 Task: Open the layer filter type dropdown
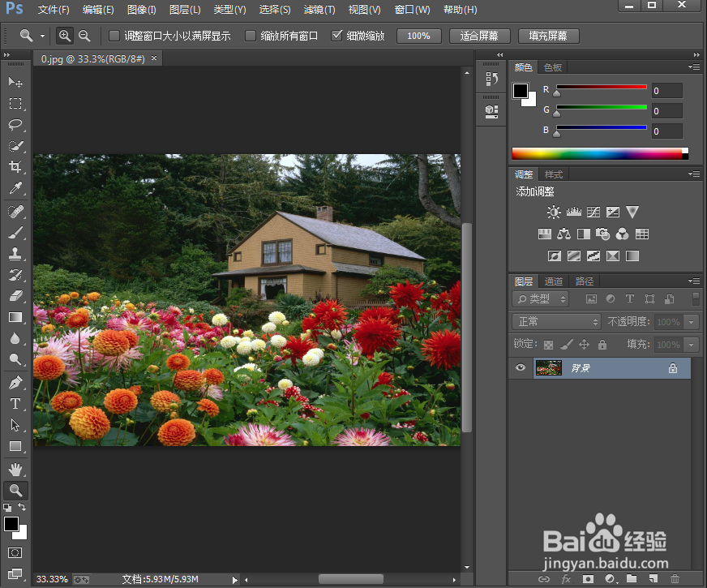click(541, 298)
